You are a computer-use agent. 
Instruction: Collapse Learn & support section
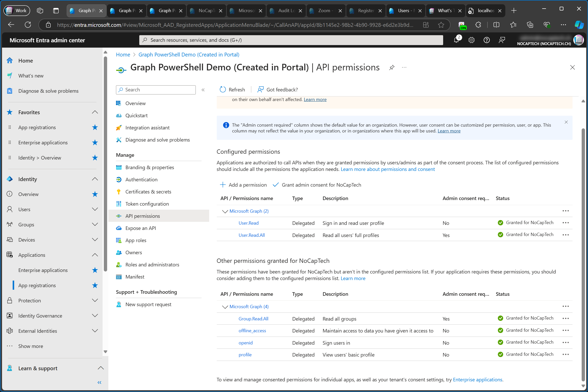pyautogui.click(x=101, y=368)
